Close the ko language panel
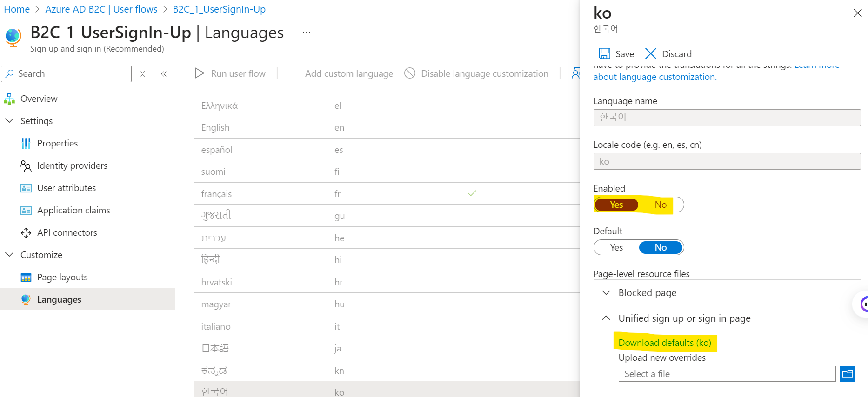Viewport: 868px width, 397px height. 857,13
